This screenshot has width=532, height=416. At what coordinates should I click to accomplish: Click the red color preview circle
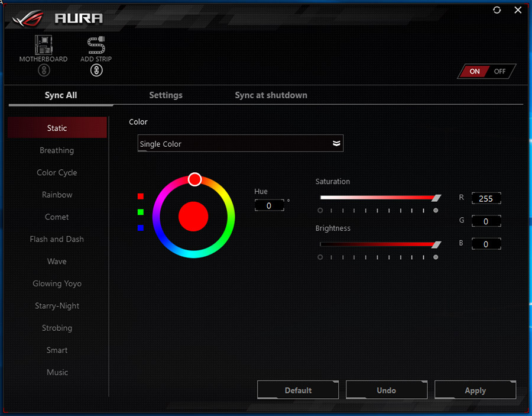click(193, 217)
